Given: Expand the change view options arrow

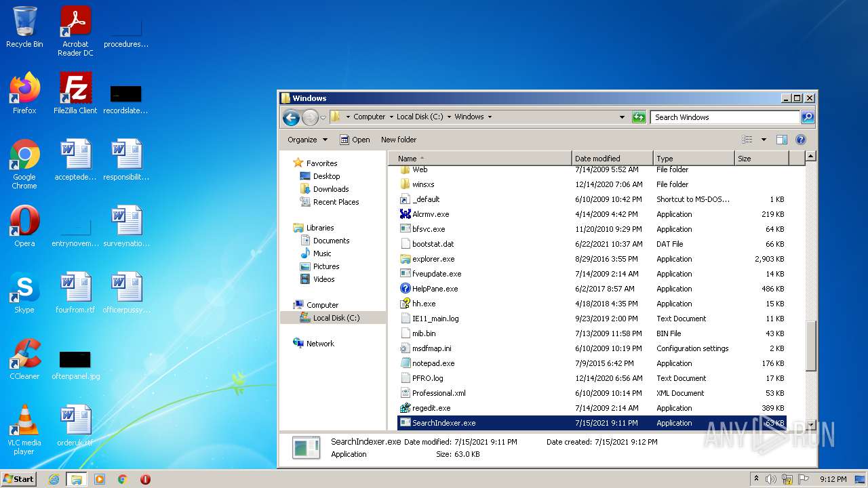Looking at the screenshot, I should tap(763, 140).
